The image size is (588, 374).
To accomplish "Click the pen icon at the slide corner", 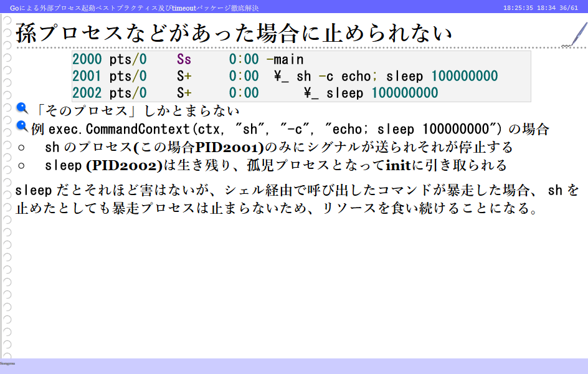I will coord(575,34).
